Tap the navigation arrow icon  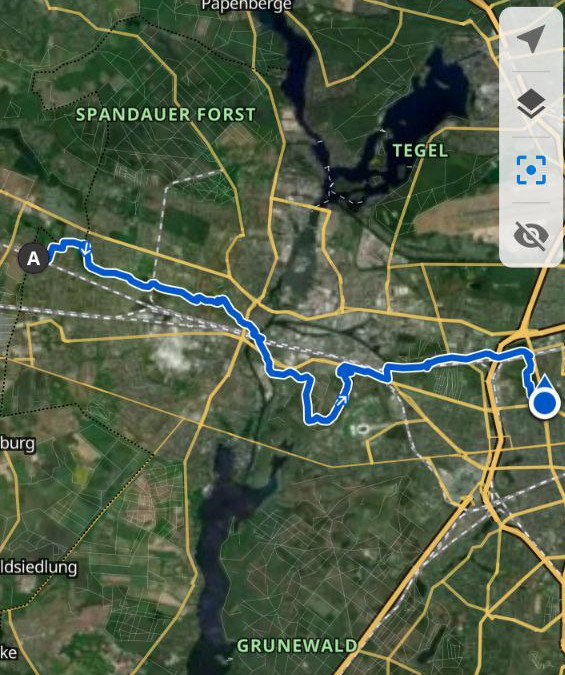(531, 39)
